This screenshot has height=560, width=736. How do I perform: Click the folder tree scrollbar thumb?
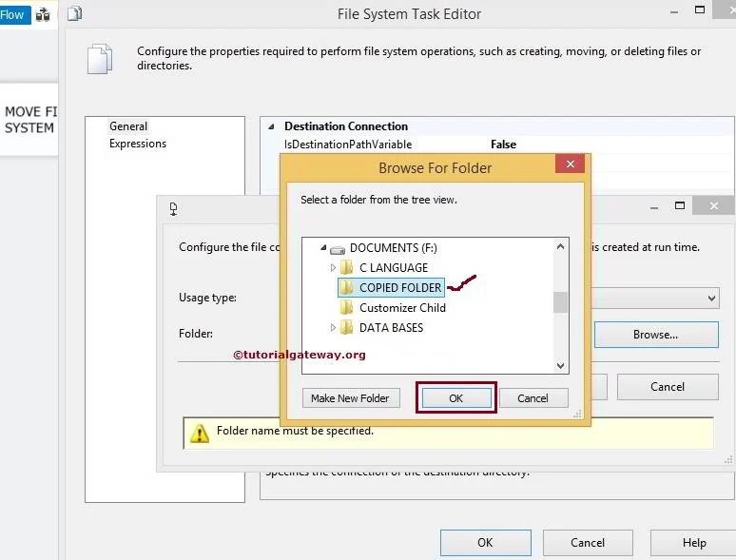click(560, 302)
